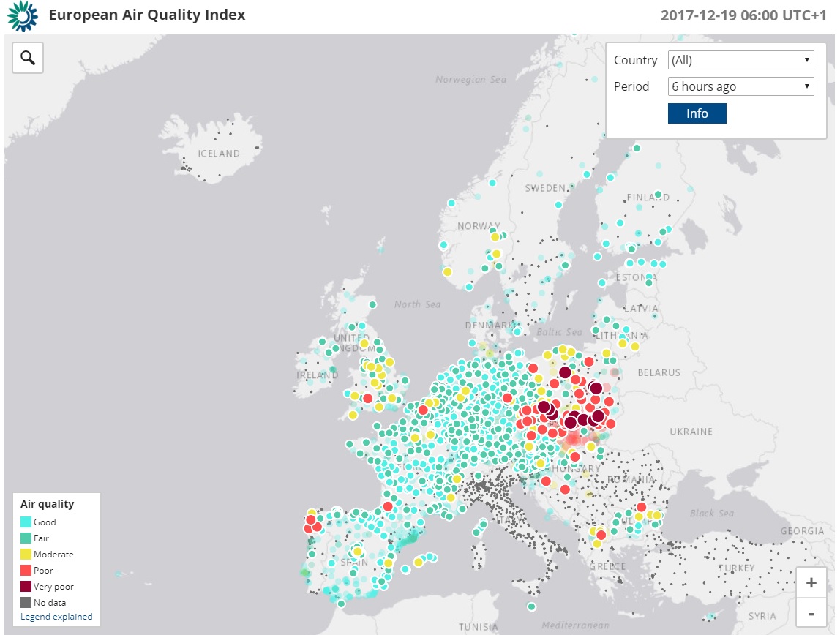The width and height of the screenshot is (840, 635).
Task: Click the European Environment Agency logo
Action: tap(22, 16)
